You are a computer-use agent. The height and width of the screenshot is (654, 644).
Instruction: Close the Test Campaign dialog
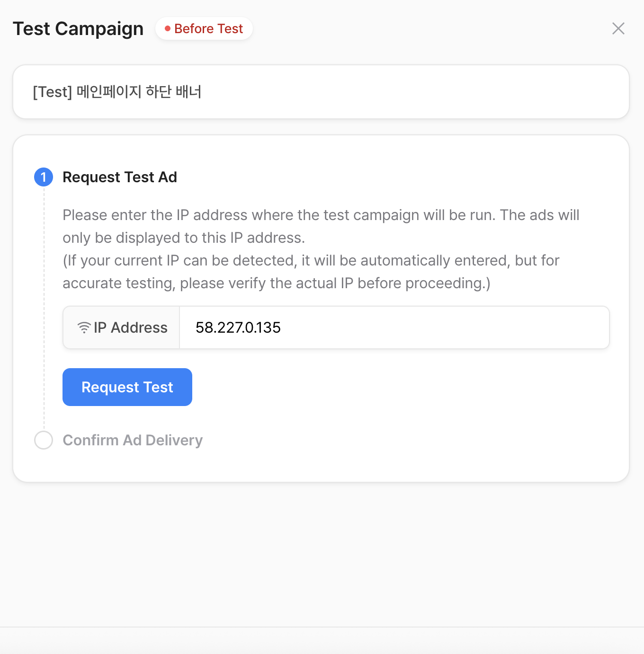[x=618, y=28]
